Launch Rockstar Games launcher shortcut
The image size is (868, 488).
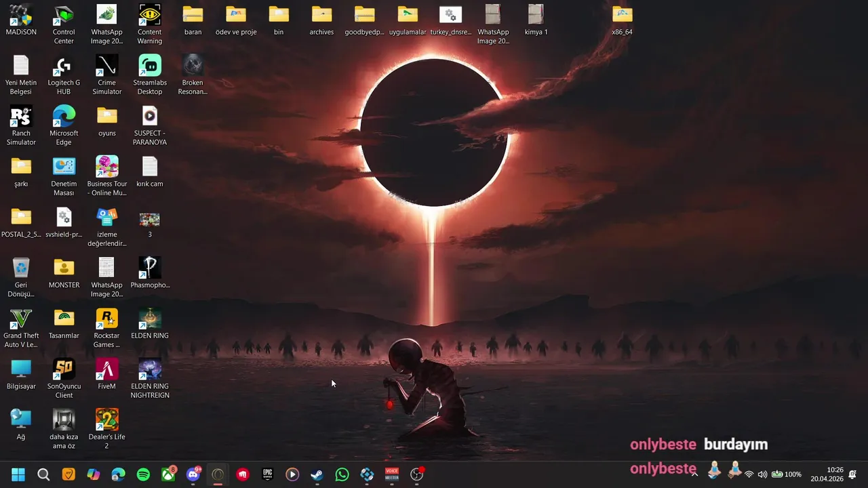pyautogui.click(x=106, y=329)
